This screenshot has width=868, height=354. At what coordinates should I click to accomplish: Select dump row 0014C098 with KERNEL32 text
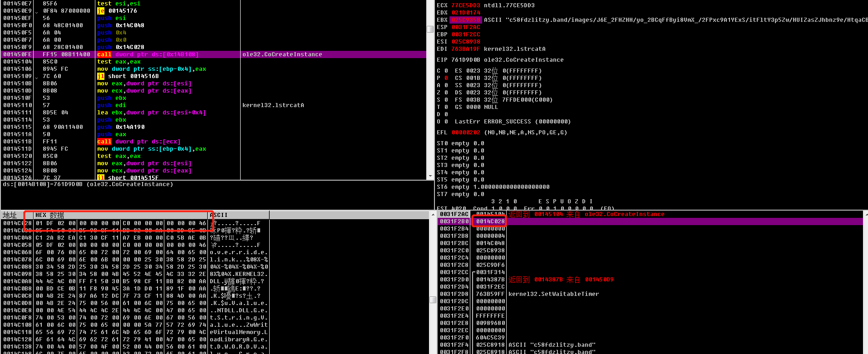(135, 274)
